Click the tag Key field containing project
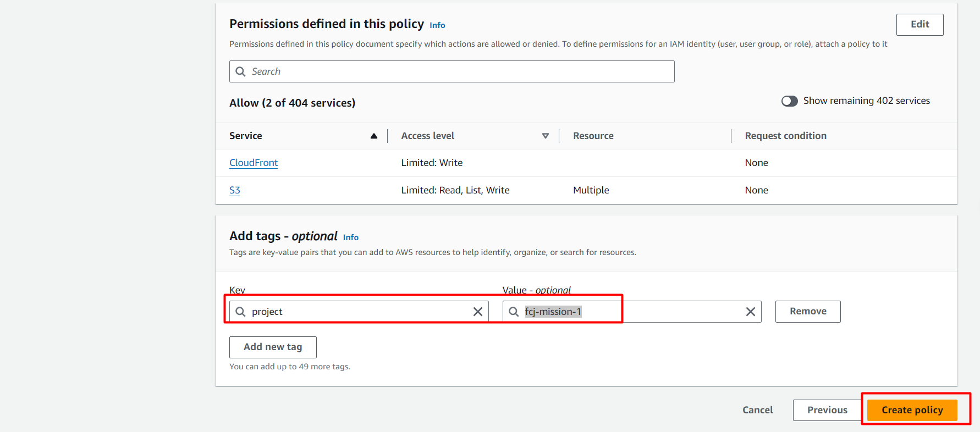The width and height of the screenshot is (980, 432). [359, 312]
